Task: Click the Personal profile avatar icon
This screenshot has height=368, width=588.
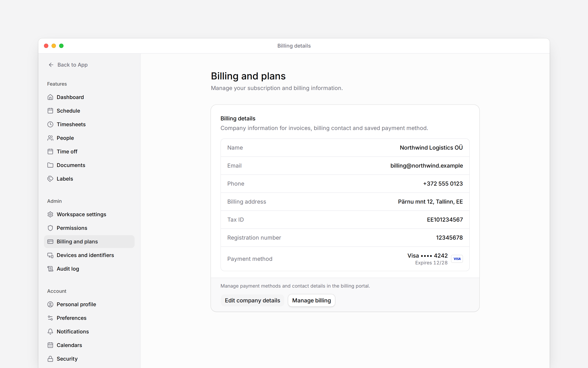Action: coord(50,304)
